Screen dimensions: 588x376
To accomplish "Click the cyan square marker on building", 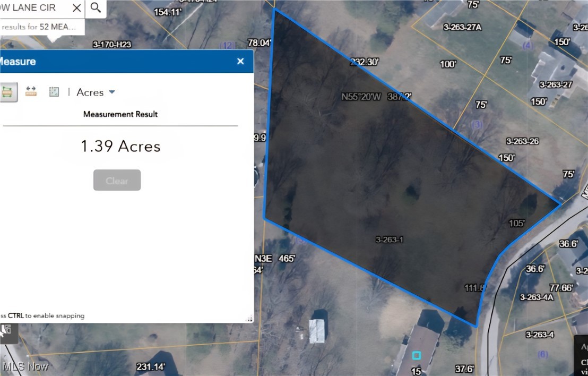I will point(417,355).
